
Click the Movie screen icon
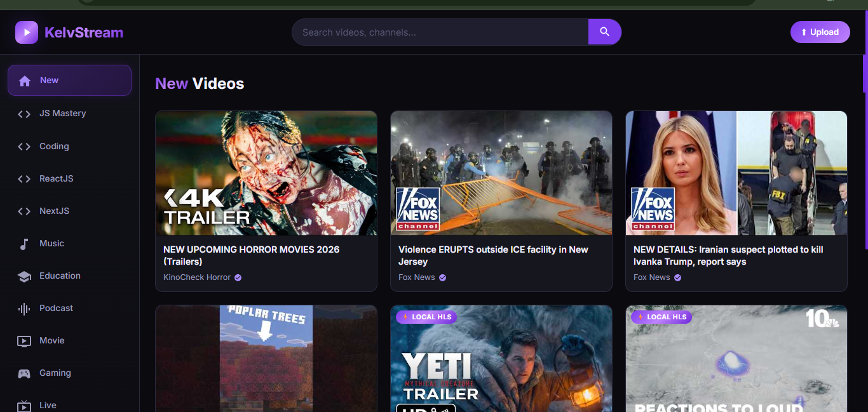pyautogui.click(x=24, y=341)
